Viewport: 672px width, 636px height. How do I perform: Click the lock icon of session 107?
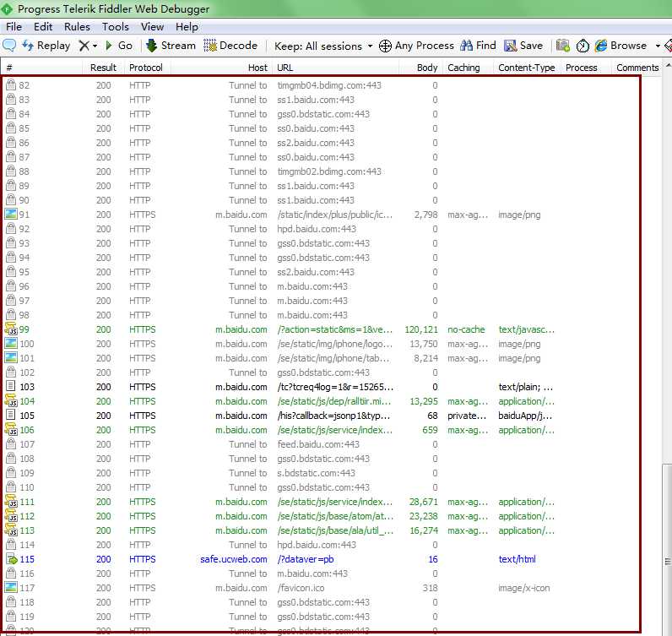(x=11, y=443)
